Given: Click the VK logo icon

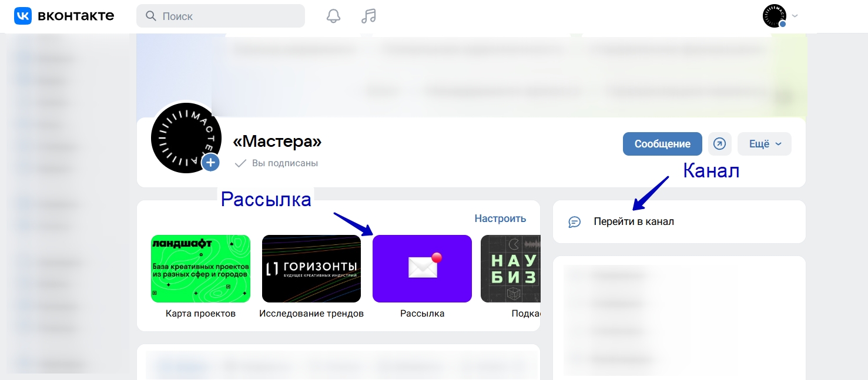Looking at the screenshot, I should [x=24, y=16].
